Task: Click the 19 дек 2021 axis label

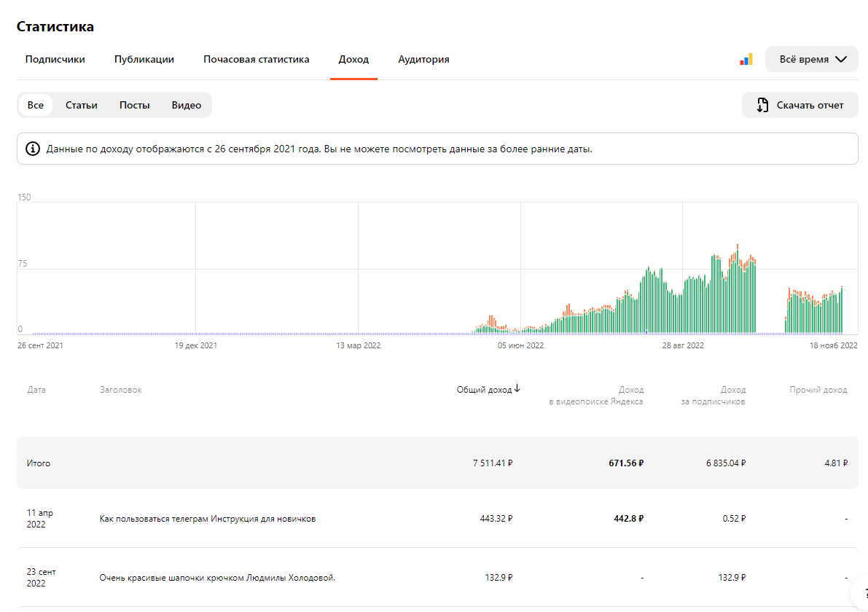Action: point(196,345)
